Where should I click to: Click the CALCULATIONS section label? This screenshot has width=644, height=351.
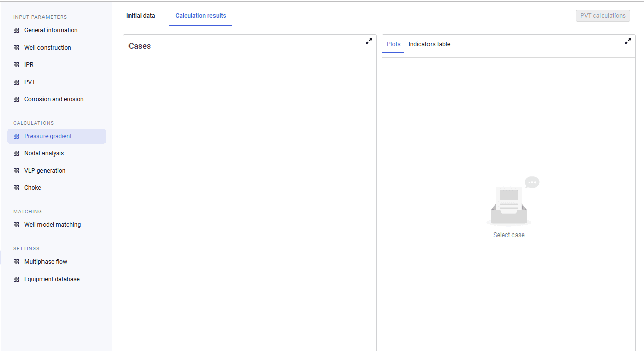tap(33, 123)
